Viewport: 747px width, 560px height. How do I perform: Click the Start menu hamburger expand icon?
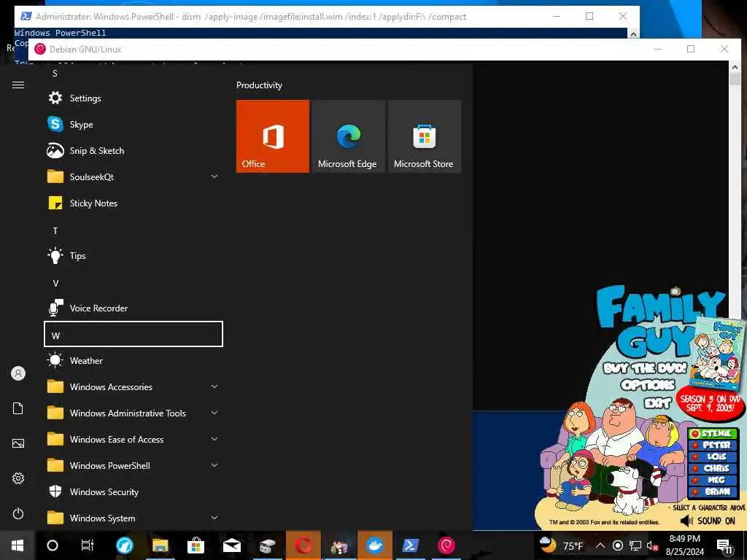click(x=18, y=85)
